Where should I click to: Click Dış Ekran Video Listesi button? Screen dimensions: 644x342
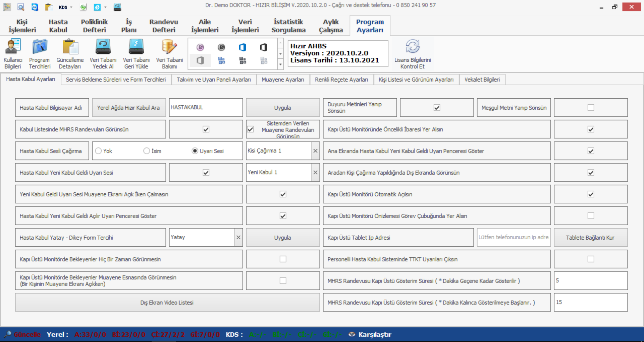click(x=167, y=302)
